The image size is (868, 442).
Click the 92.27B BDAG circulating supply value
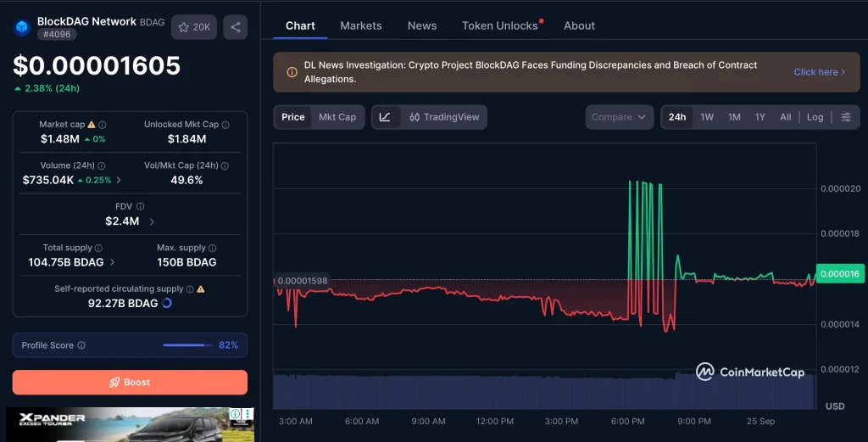click(123, 303)
